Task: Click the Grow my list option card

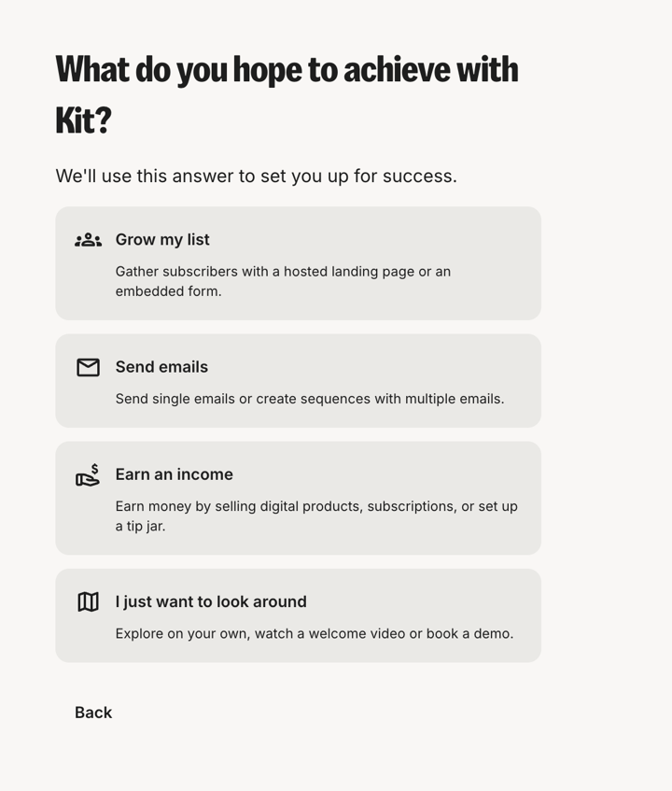Action: click(x=299, y=262)
